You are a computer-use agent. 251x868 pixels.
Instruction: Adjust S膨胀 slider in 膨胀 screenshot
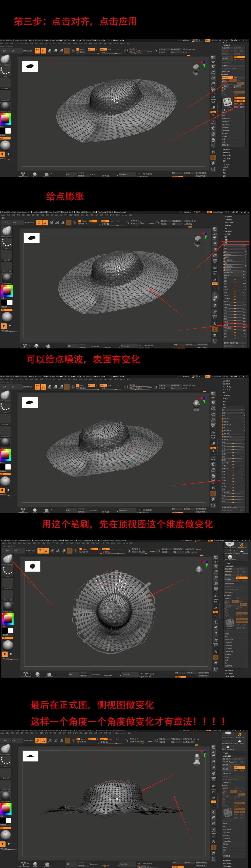click(x=235, y=325)
